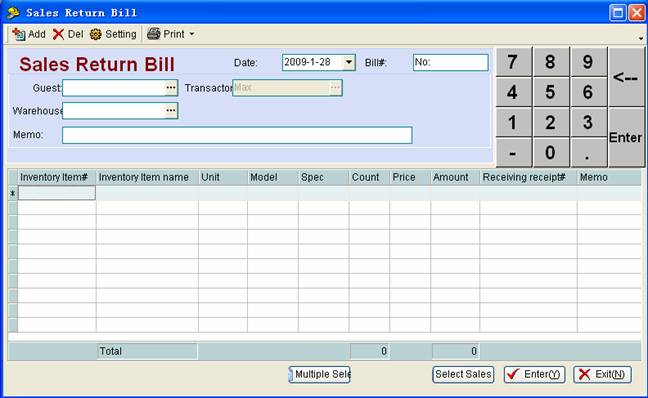Click the Print printer icon

coord(154,34)
